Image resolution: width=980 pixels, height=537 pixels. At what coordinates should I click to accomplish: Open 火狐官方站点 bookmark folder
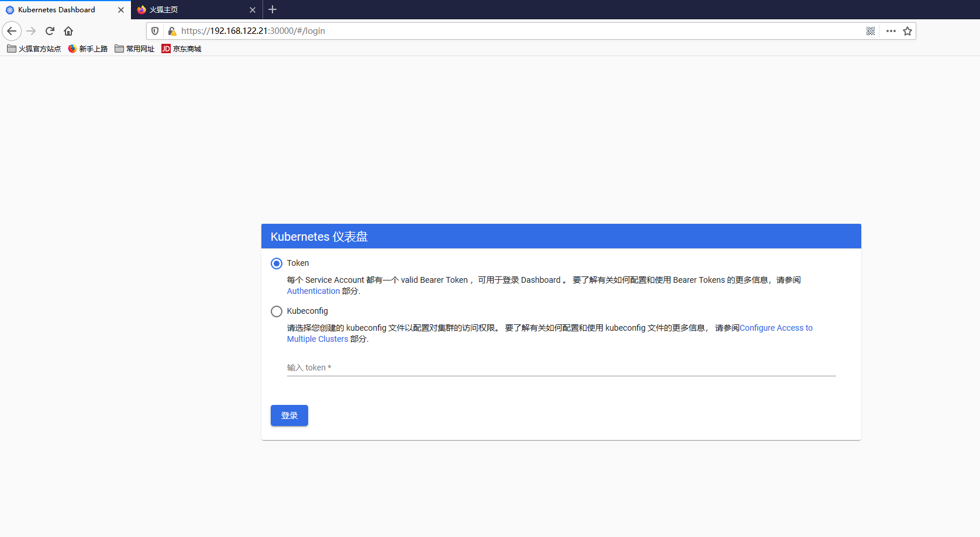tap(34, 49)
